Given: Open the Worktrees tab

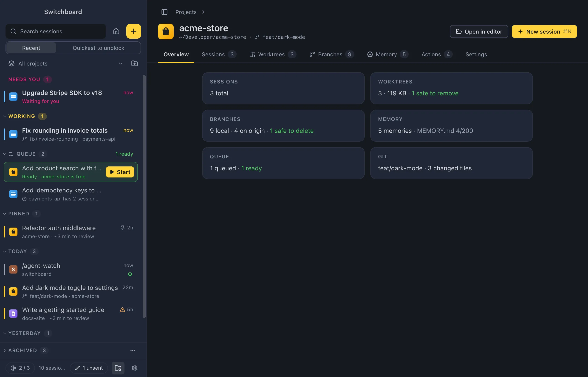Looking at the screenshot, I should point(273,54).
